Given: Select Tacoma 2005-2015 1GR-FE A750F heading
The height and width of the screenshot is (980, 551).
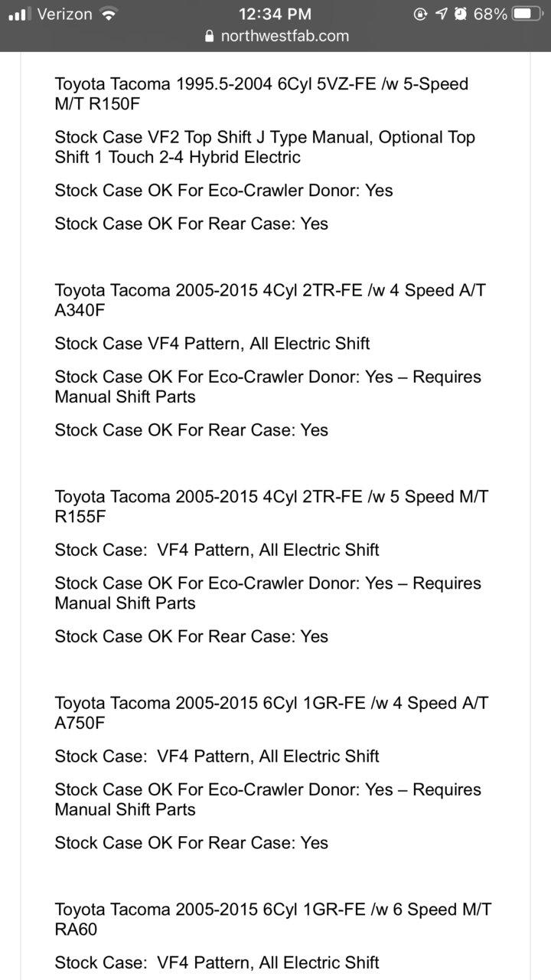Looking at the screenshot, I should pos(272,713).
